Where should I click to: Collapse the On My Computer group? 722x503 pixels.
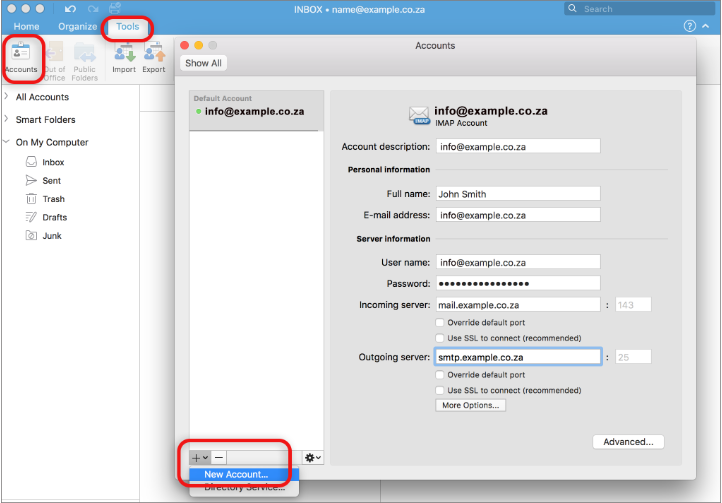6,141
